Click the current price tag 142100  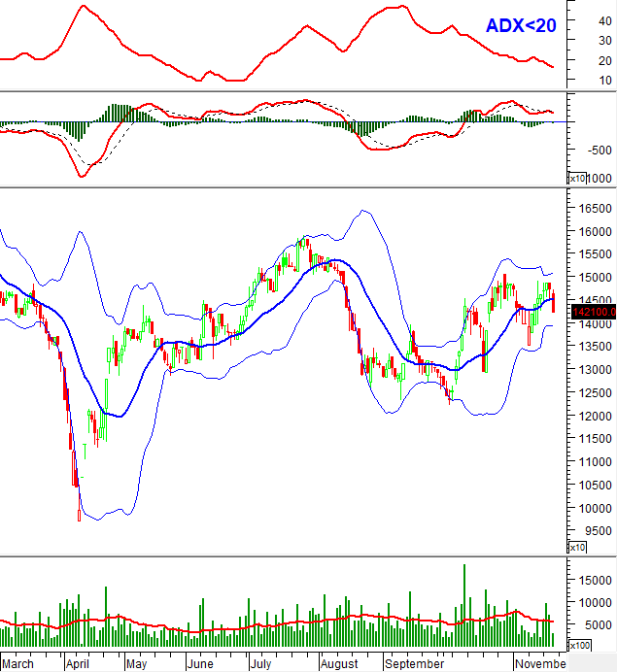point(593,312)
